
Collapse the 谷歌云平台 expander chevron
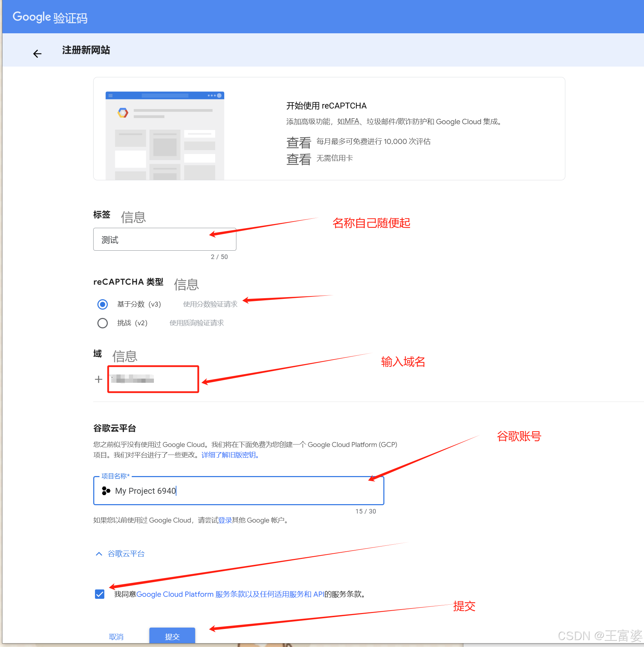[x=99, y=554]
